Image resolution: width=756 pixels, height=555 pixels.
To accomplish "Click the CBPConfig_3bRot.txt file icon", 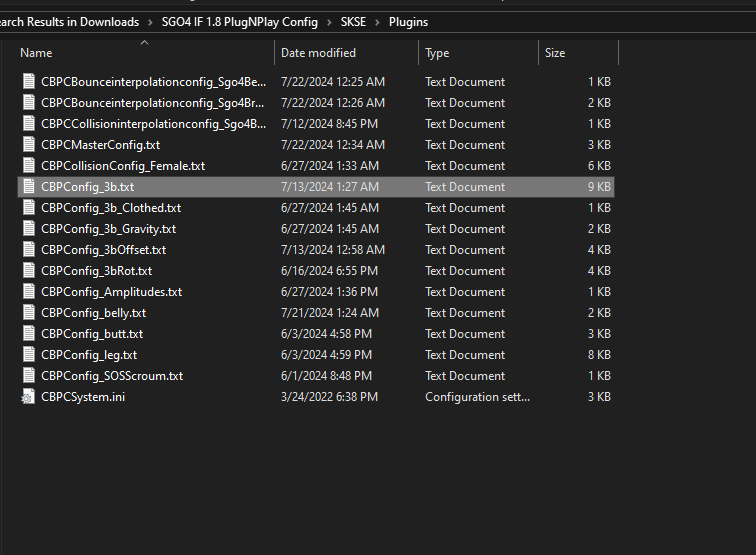I will [x=29, y=271].
